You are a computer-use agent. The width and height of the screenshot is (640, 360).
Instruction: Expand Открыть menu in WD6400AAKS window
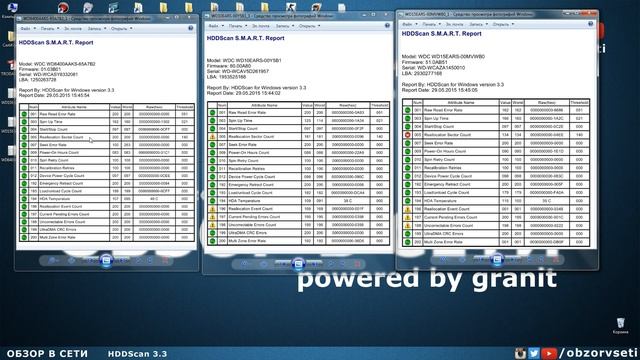pyautogui.click(x=122, y=29)
